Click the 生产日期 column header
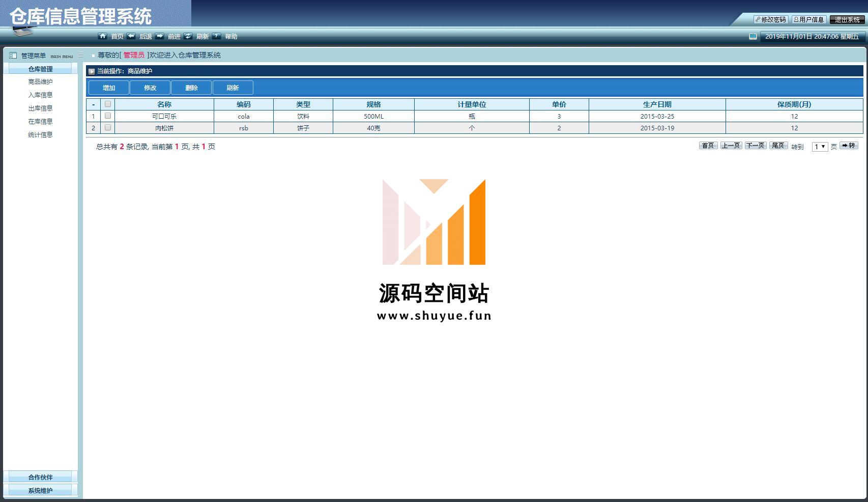 pos(657,104)
